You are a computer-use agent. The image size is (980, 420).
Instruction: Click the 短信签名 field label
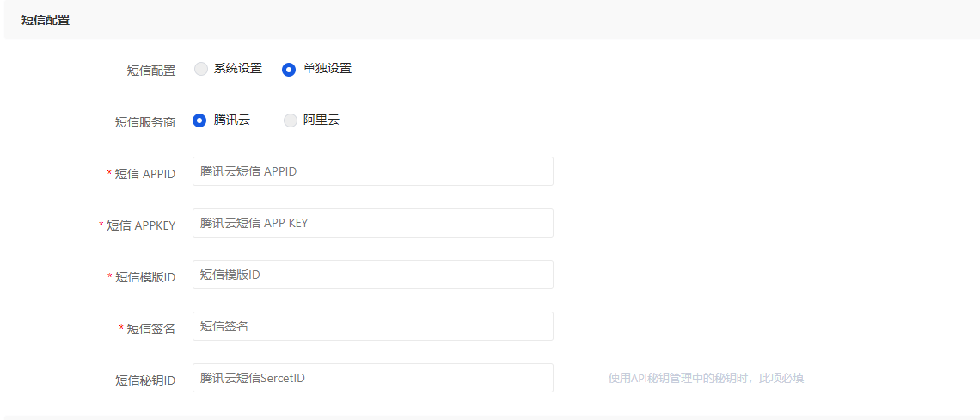point(151,329)
